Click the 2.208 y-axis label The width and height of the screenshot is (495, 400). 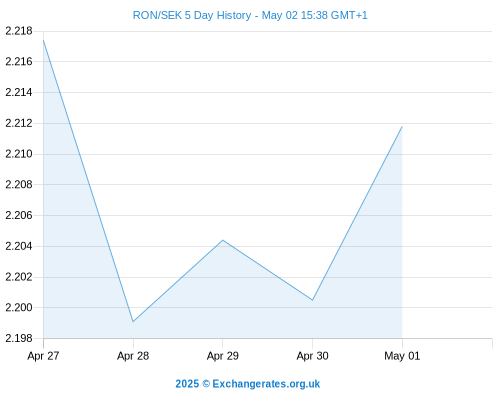pyautogui.click(x=19, y=184)
